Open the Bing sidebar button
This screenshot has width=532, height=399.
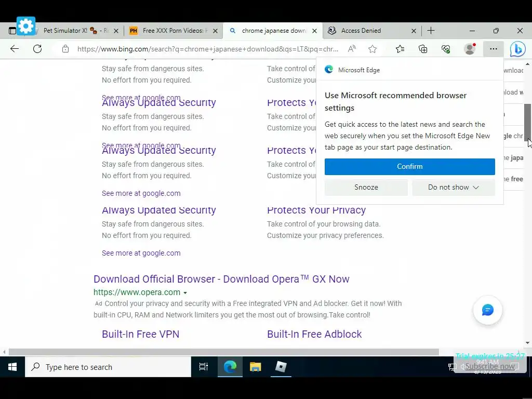tap(518, 49)
